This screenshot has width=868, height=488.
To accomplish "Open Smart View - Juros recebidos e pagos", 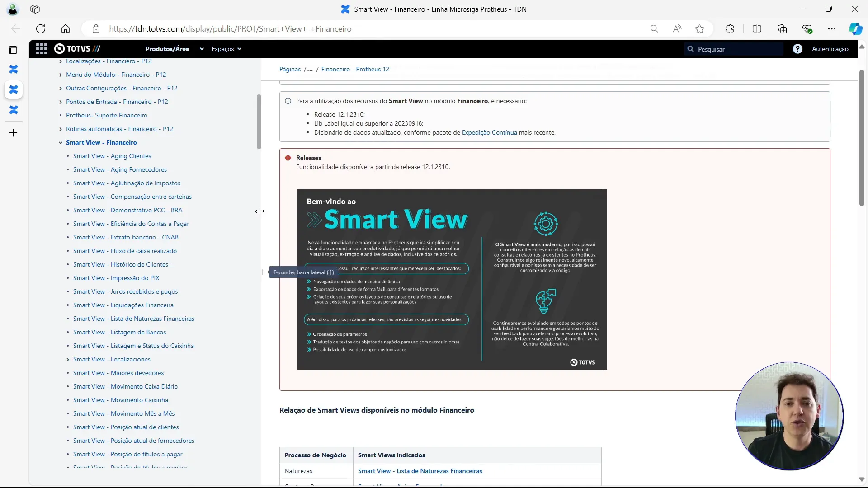I will (126, 291).
